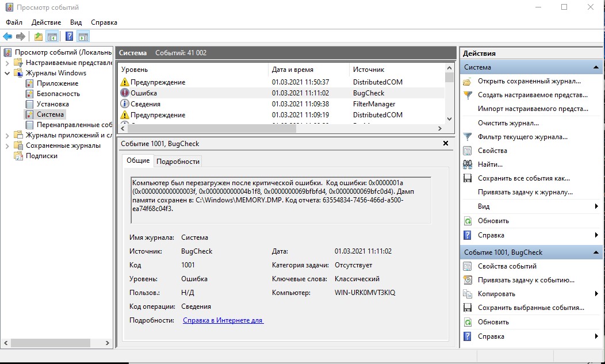Close the event 1001 preview pane
The image size is (605, 364).
(x=446, y=143)
